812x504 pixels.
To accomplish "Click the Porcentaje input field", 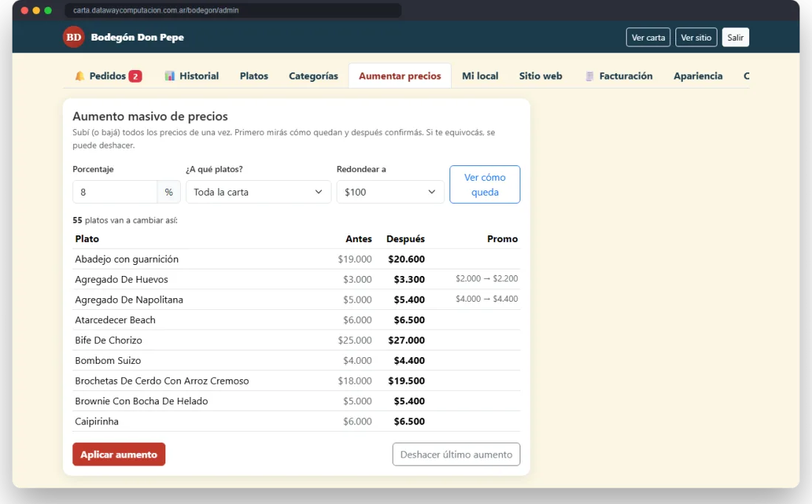I will click(115, 192).
